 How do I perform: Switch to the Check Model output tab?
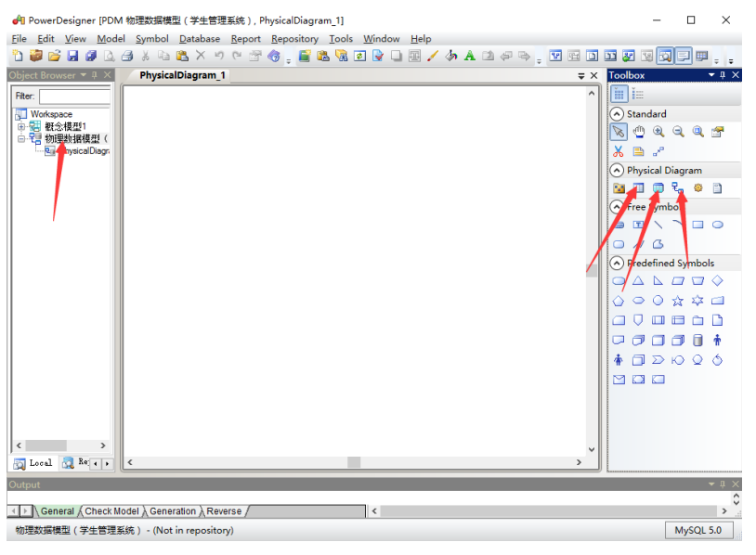[111, 511]
